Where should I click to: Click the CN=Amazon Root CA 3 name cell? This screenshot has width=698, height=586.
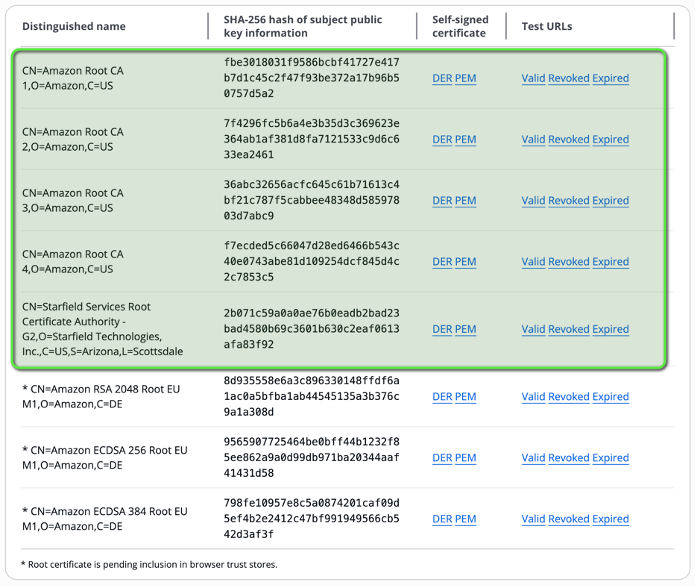click(73, 201)
